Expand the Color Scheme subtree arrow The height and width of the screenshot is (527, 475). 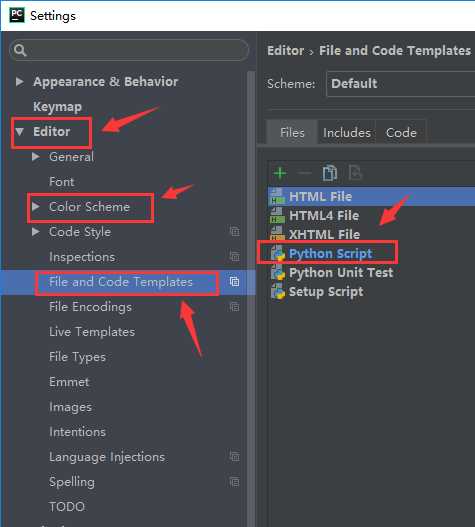click(x=36, y=206)
